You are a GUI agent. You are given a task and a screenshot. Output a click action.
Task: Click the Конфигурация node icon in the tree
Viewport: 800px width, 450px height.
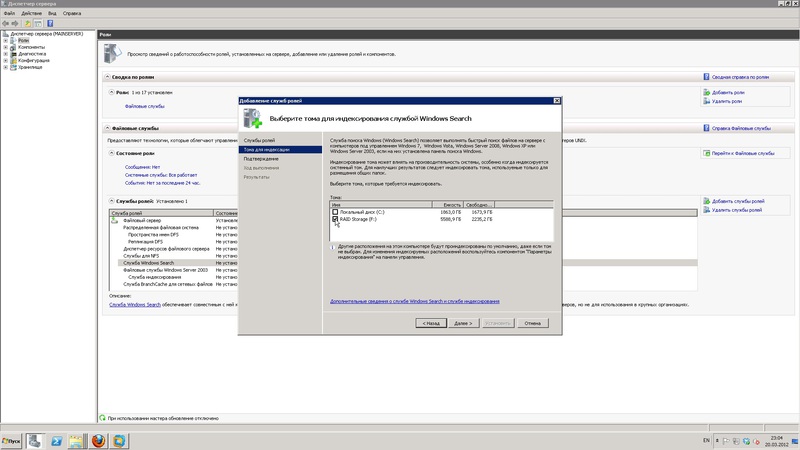13,60
